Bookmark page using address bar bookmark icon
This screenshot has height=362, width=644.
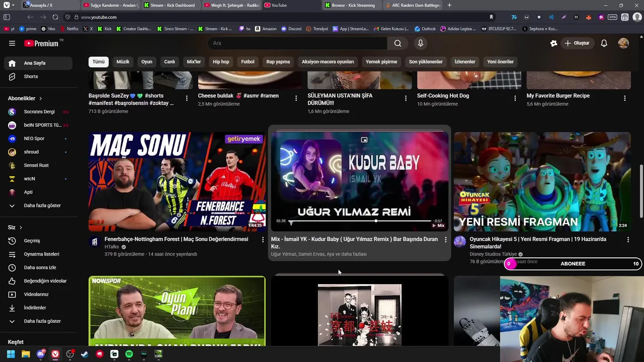492,17
